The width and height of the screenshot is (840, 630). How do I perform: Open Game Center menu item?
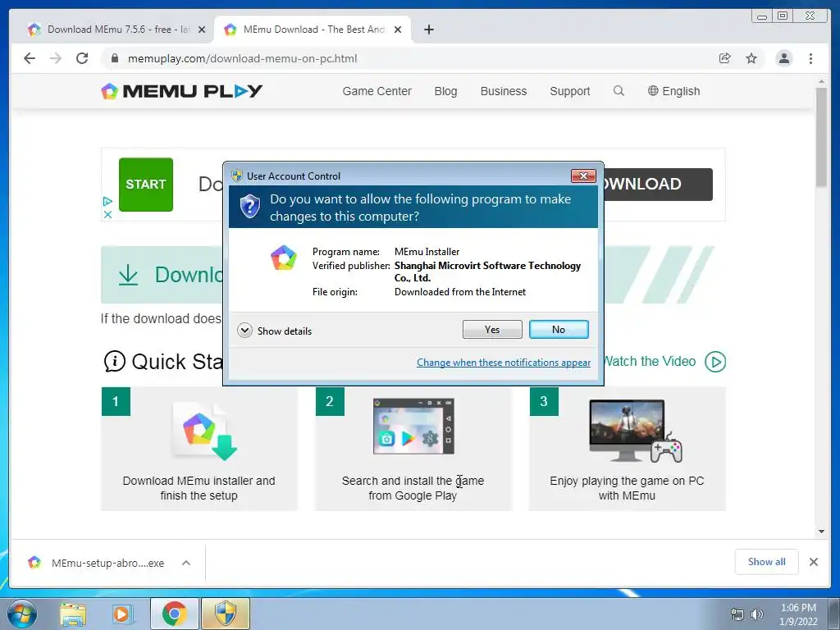(x=377, y=91)
